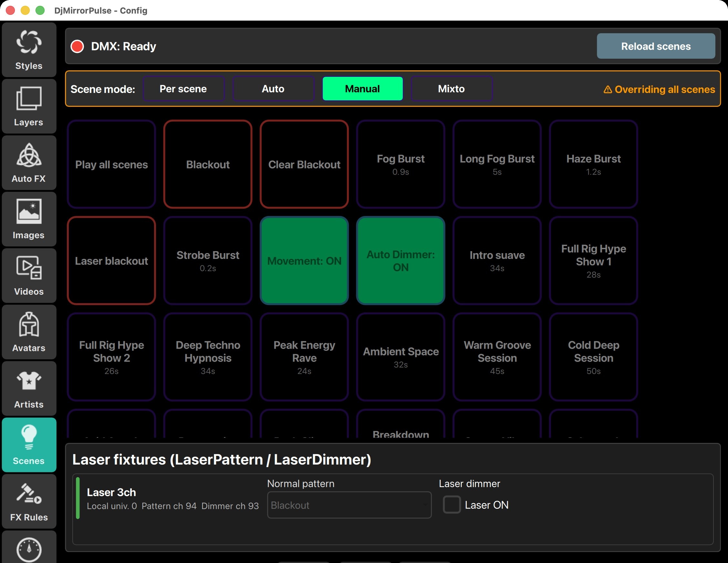Play Full Rig Hype Show 2
The image size is (728, 563).
coord(111,357)
